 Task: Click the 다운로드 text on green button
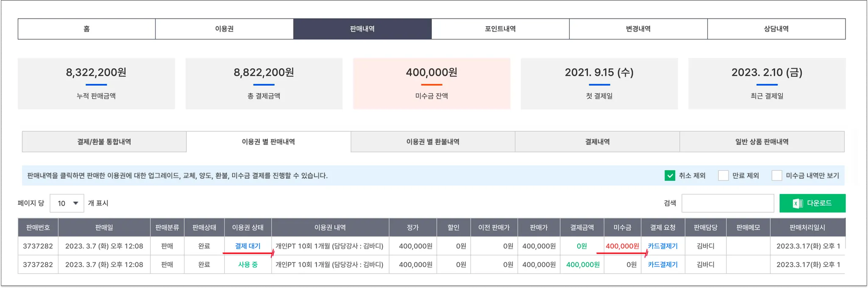819,203
